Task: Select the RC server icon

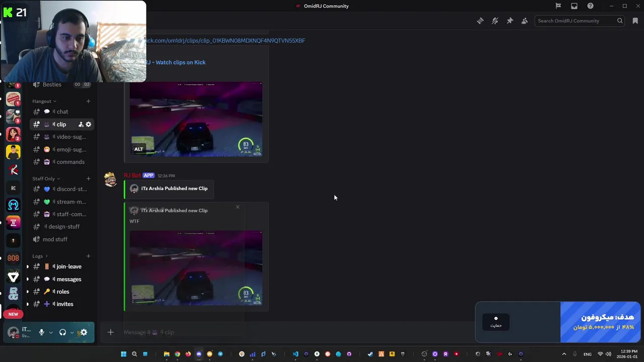Action: pyautogui.click(x=13, y=188)
